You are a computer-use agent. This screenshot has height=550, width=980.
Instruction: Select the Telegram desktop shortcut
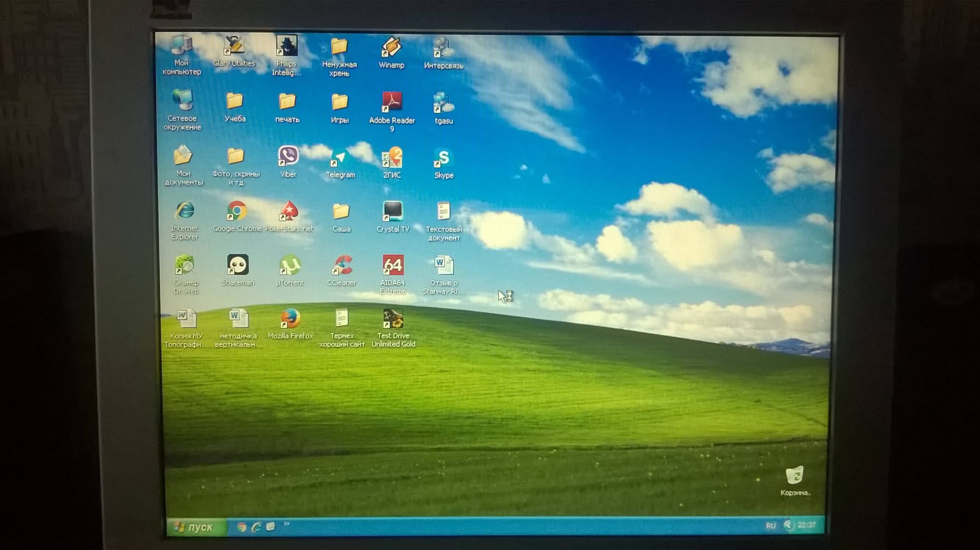pos(340,158)
